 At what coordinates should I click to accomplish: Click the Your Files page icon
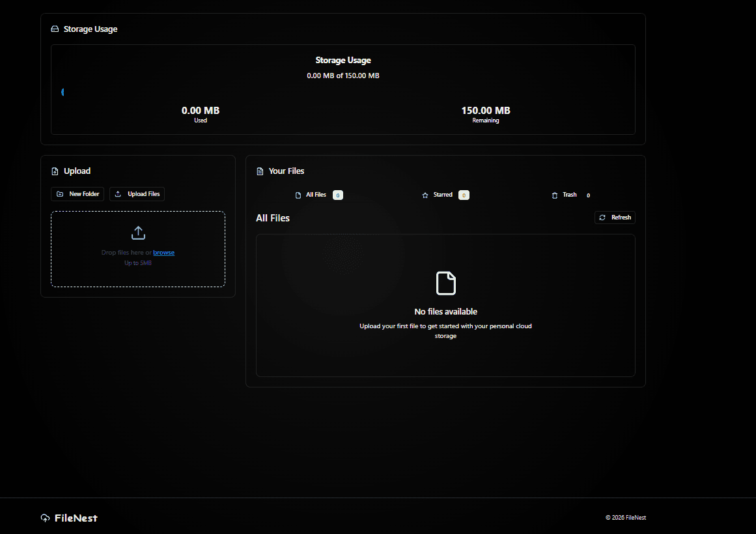coord(259,171)
